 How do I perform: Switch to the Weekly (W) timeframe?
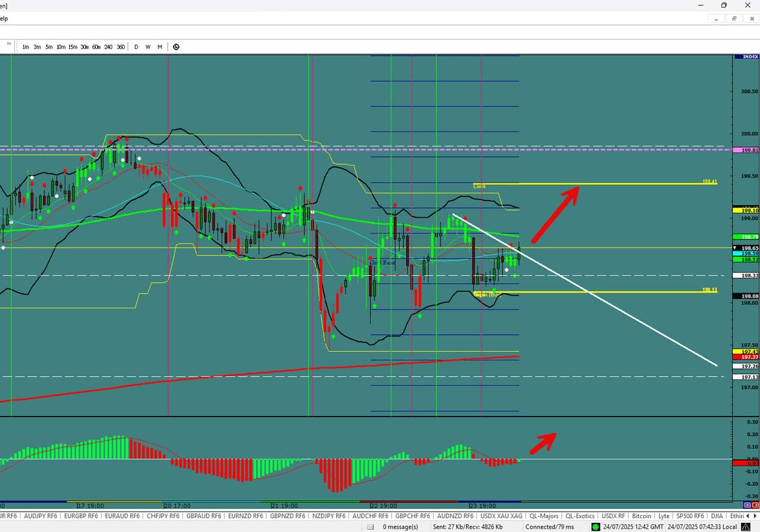click(148, 47)
